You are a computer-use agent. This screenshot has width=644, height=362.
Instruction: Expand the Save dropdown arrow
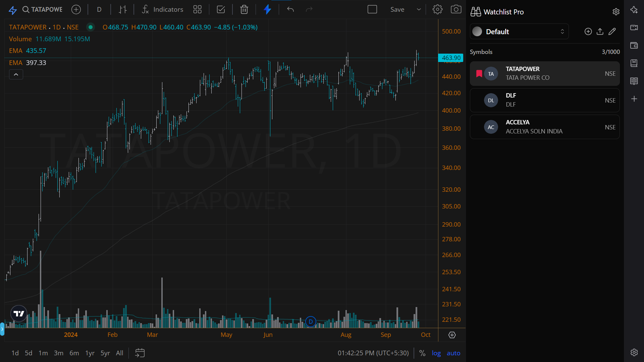click(419, 9)
